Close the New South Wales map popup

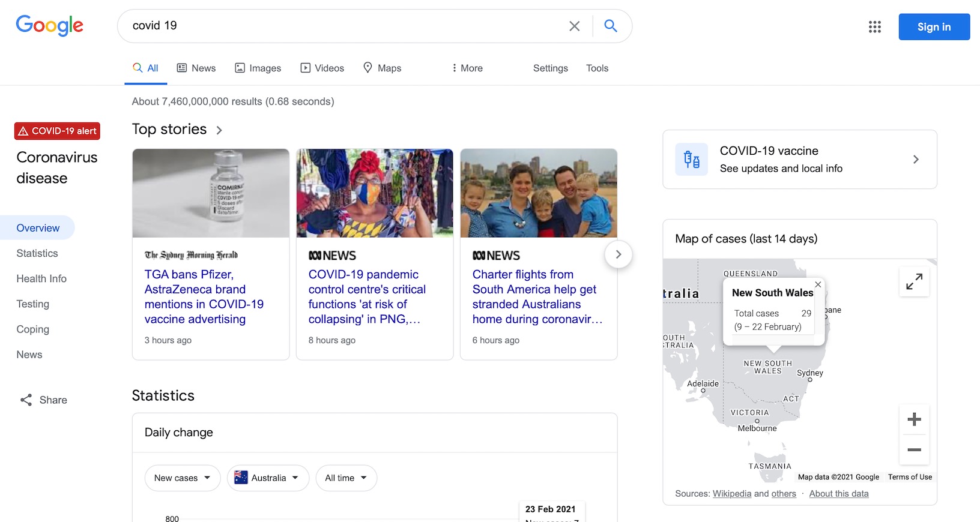[x=818, y=284]
